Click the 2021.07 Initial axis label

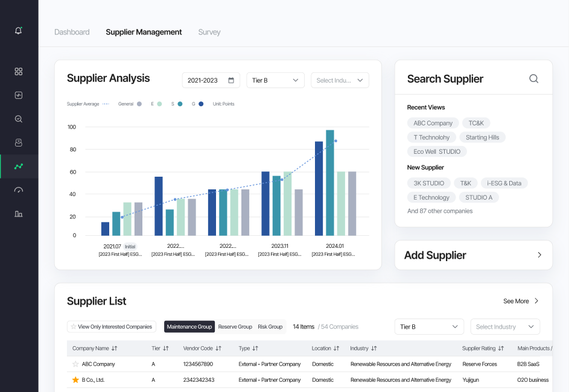(x=119, y=246)
